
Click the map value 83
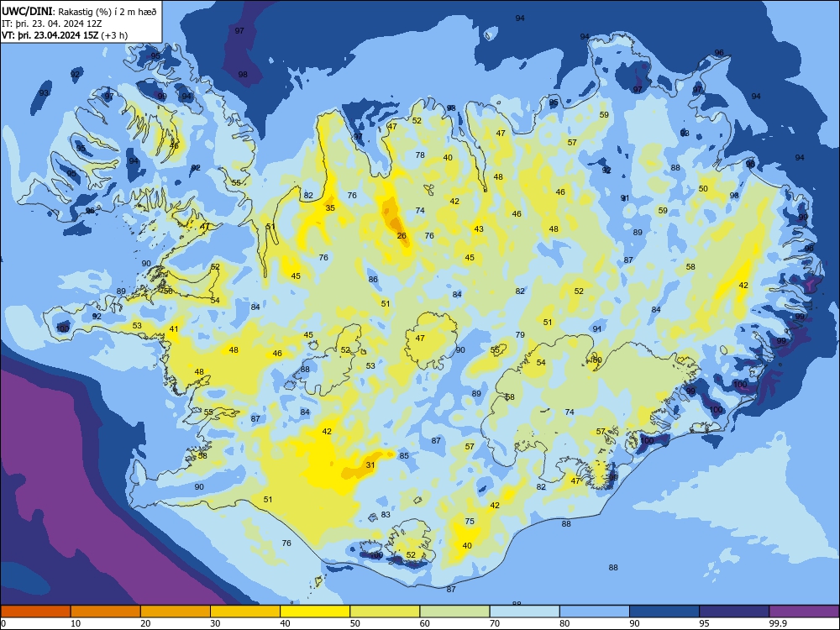tap(386, 515)
